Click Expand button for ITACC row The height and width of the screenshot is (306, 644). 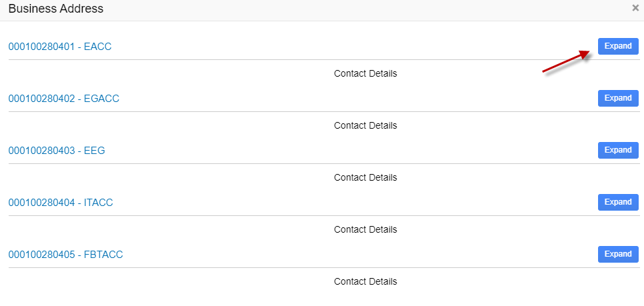617,202
